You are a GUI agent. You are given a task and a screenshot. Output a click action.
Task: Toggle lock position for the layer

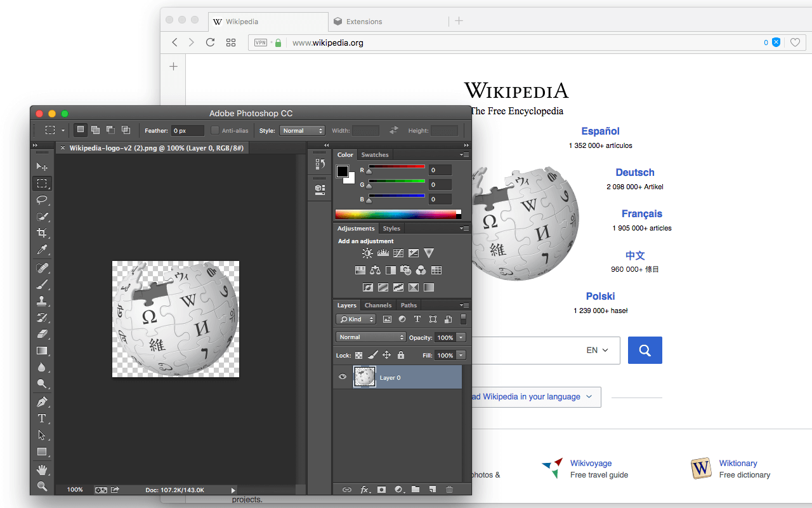coord(386,355)
